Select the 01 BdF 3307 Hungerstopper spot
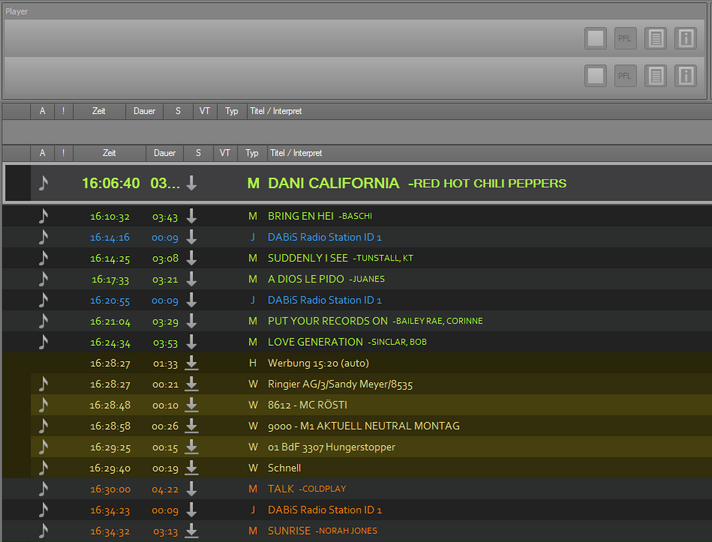Viewport: 712px width, 542px height. point(331,447)
